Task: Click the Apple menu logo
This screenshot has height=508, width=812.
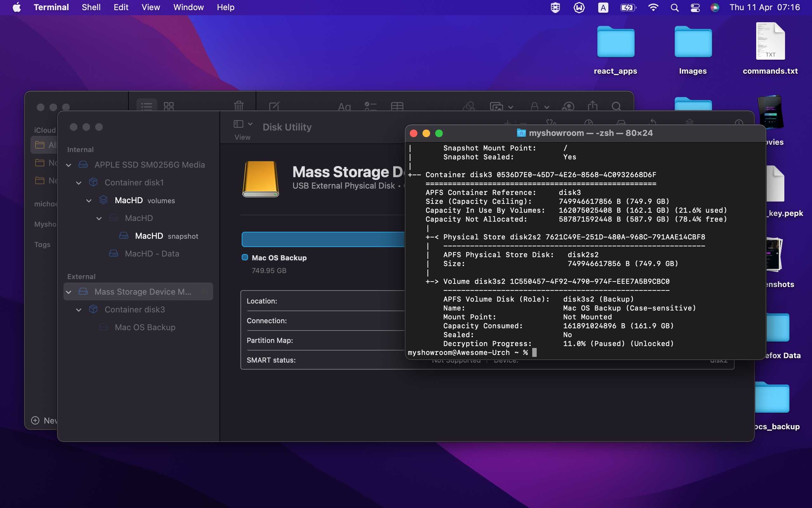Action: click(17, 7)
